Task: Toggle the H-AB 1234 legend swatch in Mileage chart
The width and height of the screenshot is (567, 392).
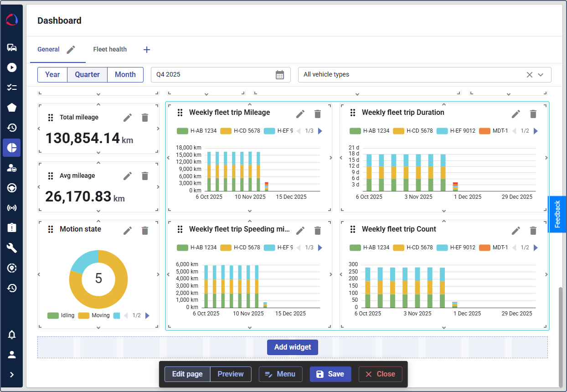Action: (182, 131)
